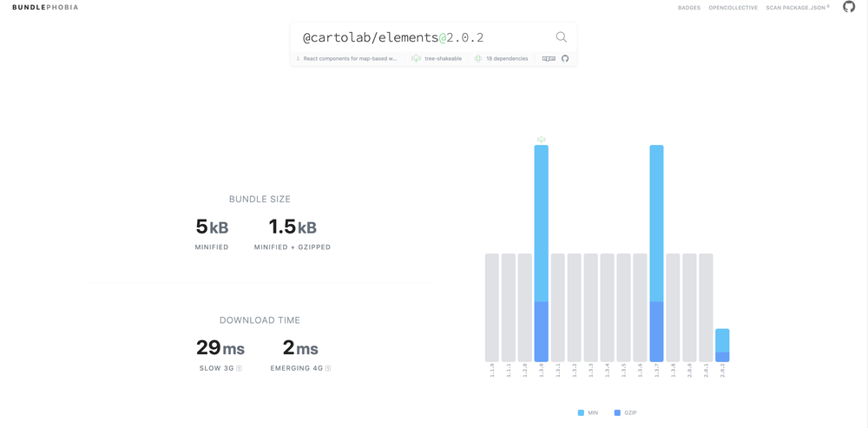Click the tree-shakeable label
The width and height of the screenshot is (868, 428).
(443, 58)
